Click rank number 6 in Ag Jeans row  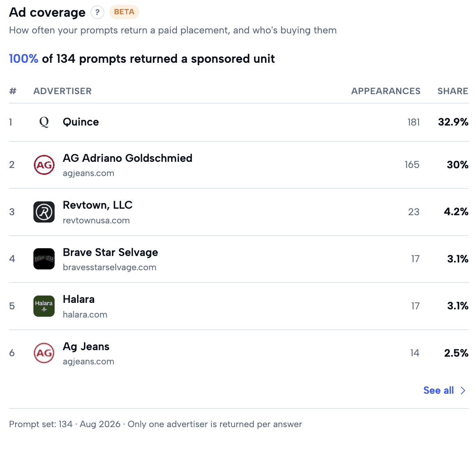12,353
